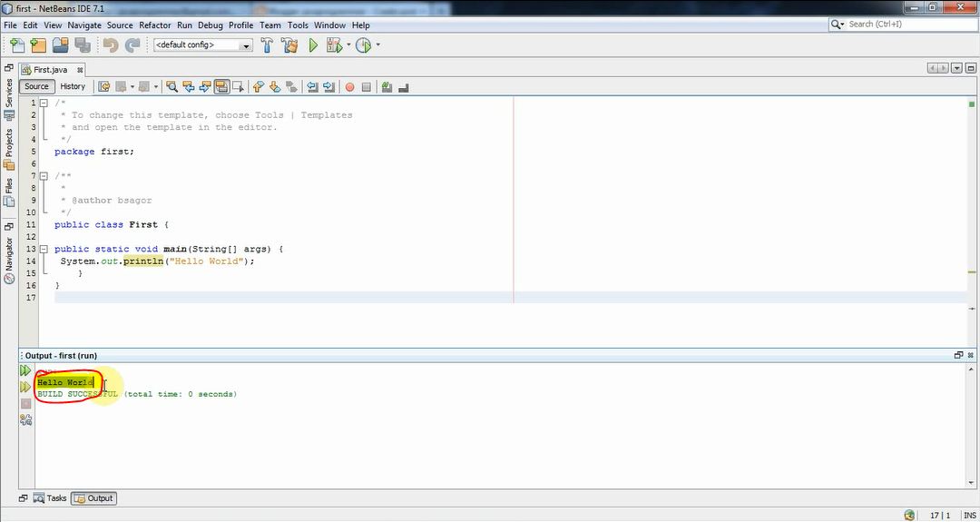Open the Tasks window button
Viewport: 980px width, 522px height.
pos(50,498)
